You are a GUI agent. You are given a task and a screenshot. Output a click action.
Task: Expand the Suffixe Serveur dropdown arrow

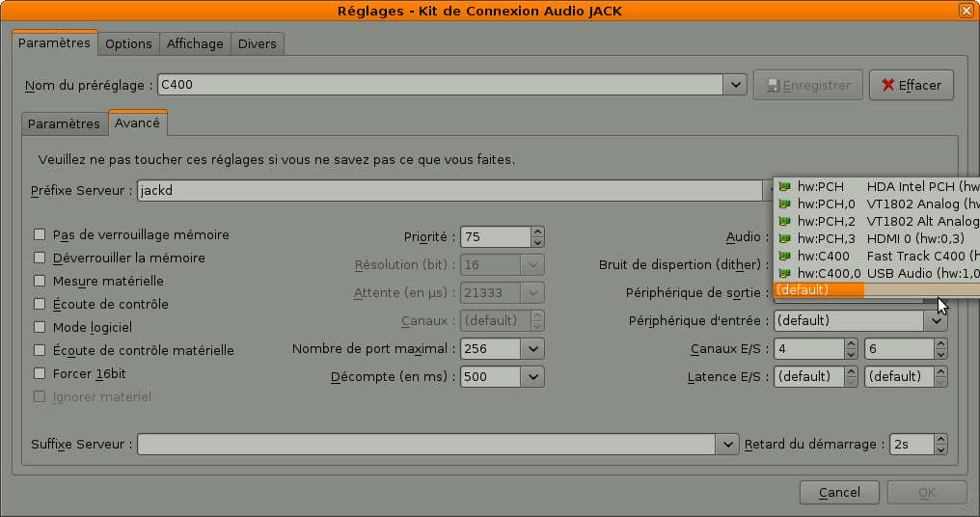click(727, 445)
